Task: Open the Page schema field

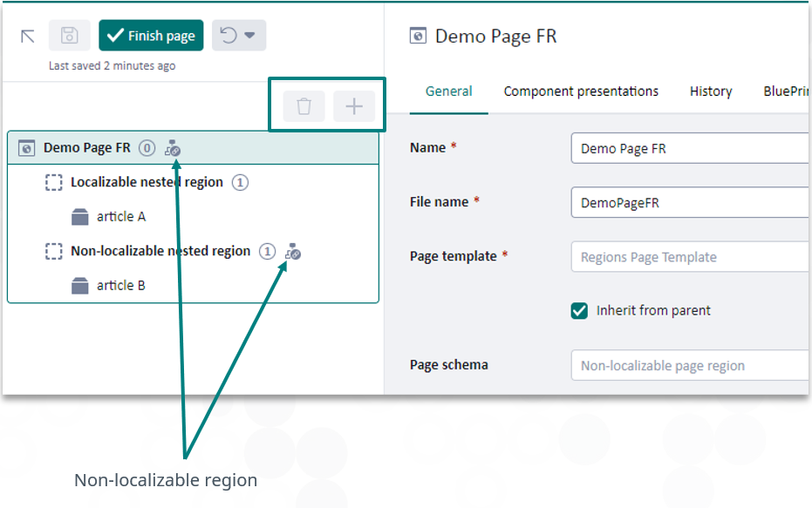Action: 691,365
